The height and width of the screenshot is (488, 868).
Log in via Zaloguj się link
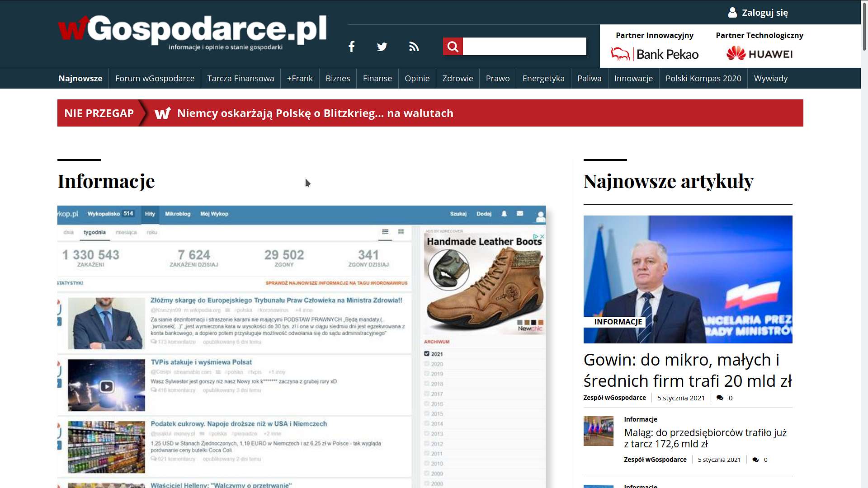765,13
